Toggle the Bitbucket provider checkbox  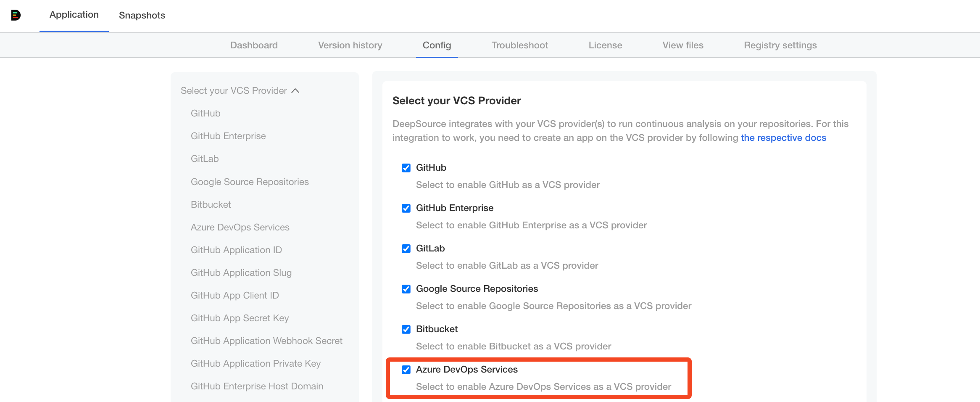click(406, 329)
